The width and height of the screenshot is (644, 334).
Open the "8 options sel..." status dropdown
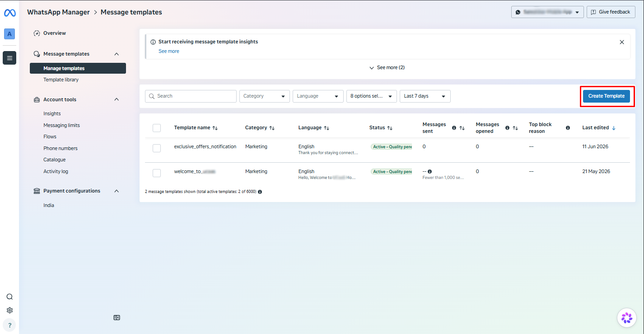372,96
